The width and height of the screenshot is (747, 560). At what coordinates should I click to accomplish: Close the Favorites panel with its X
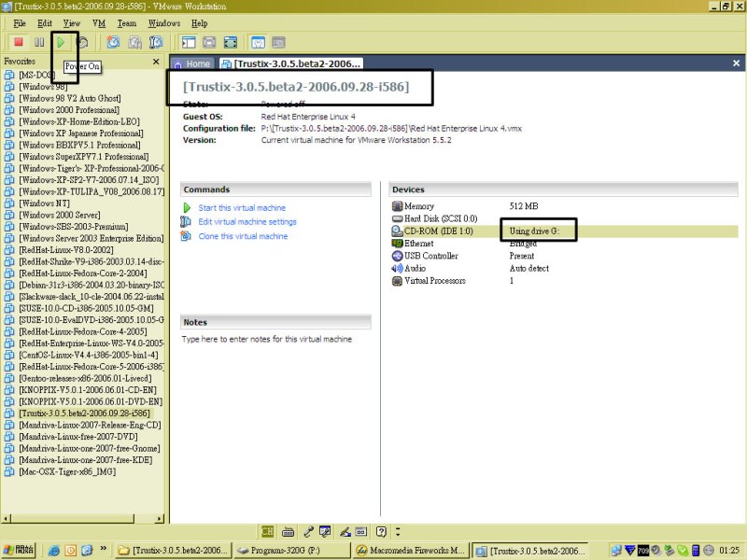click(x=156, y=62)
